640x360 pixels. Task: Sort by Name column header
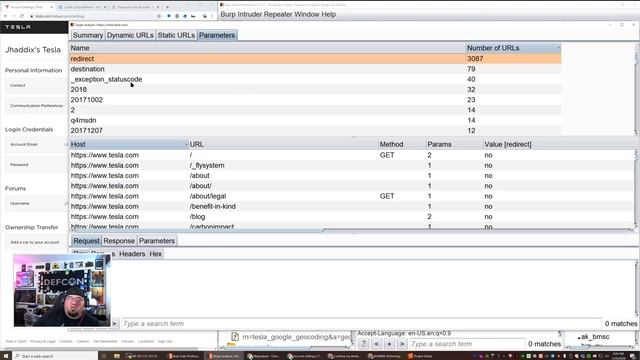coord(267,48)
